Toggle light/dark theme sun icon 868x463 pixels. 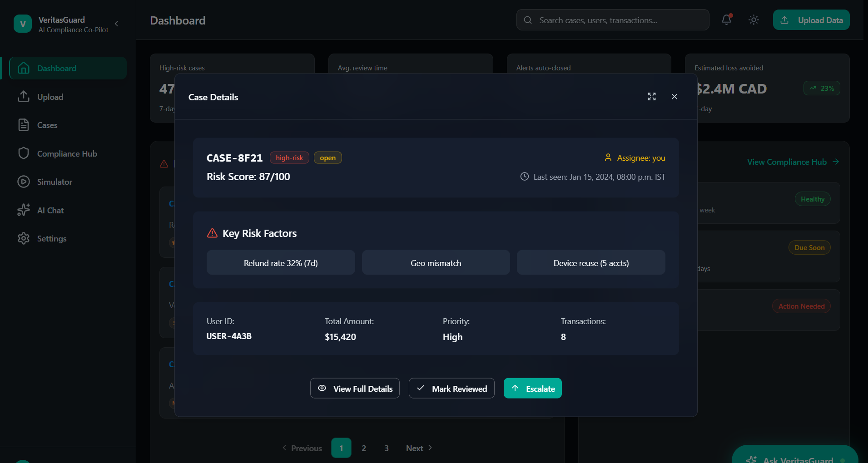[x=754, y=20]
